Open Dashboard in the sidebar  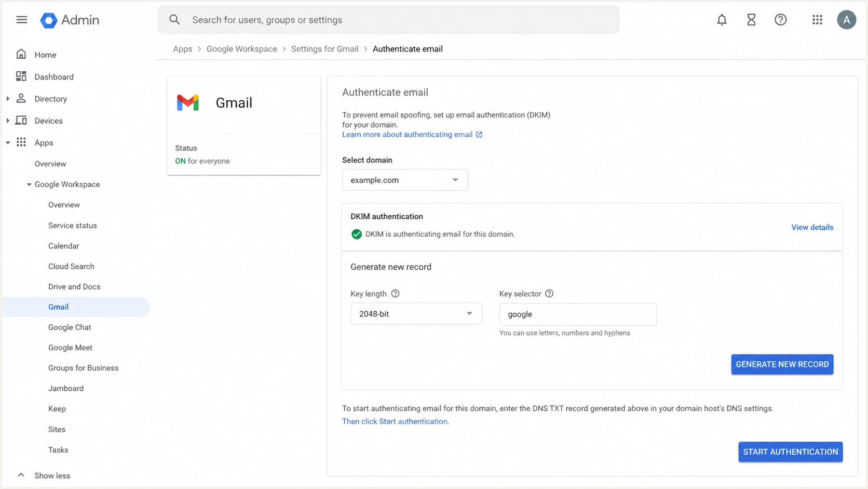(x=54, y=77)
